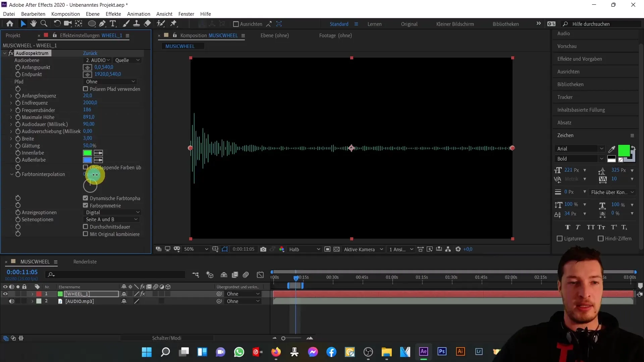Open Effekte menu
644x362 pixels.
[x=113, y=14]
